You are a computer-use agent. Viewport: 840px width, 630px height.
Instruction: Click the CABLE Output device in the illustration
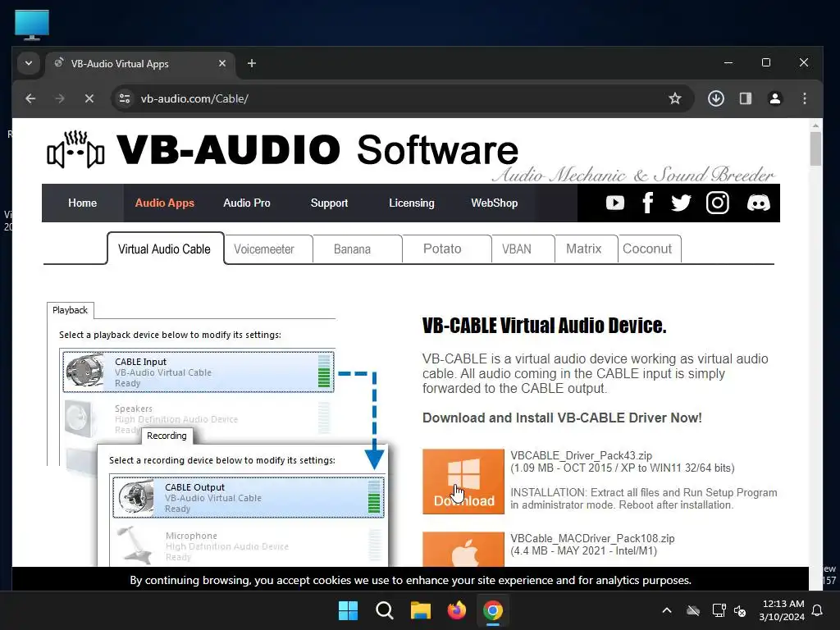pyautogui.click(x=248, y=497)
